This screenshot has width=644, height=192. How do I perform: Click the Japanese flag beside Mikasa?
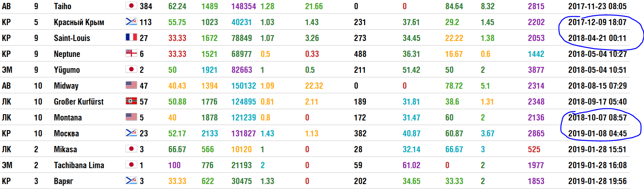pos(131,149)
